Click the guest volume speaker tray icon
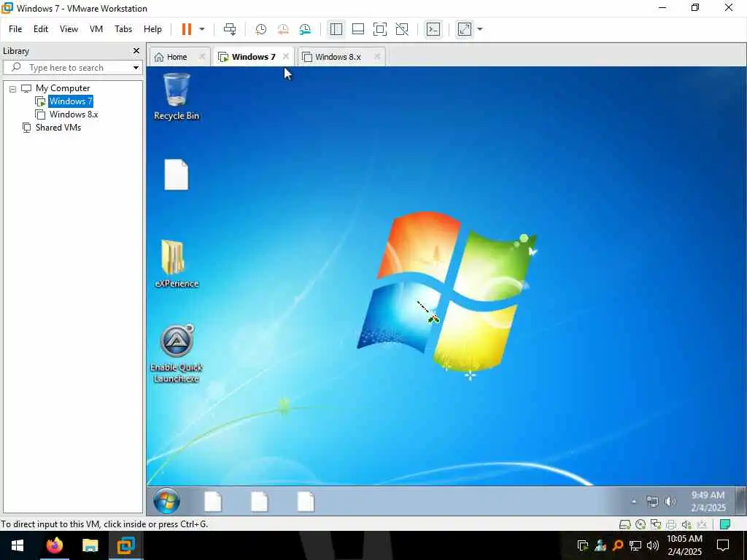The width and height of the screenshot is (747, 560). (670, 502)
